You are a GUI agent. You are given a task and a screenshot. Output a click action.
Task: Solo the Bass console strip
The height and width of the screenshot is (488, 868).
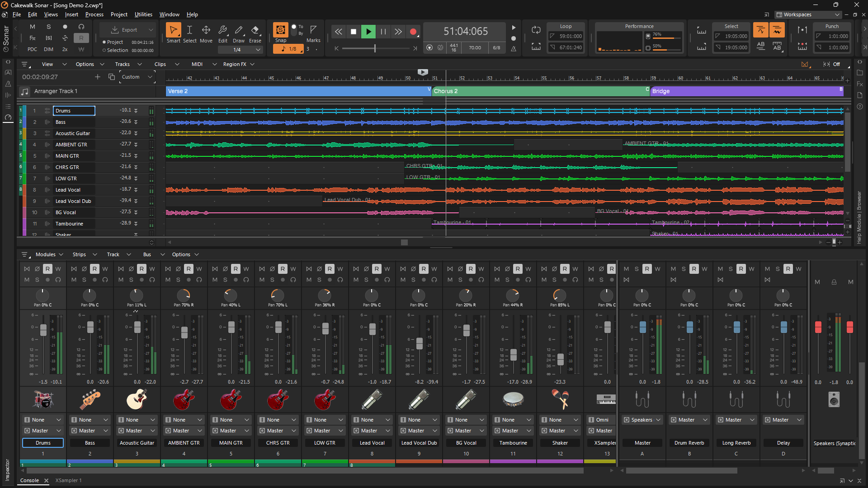coord(84,280)
